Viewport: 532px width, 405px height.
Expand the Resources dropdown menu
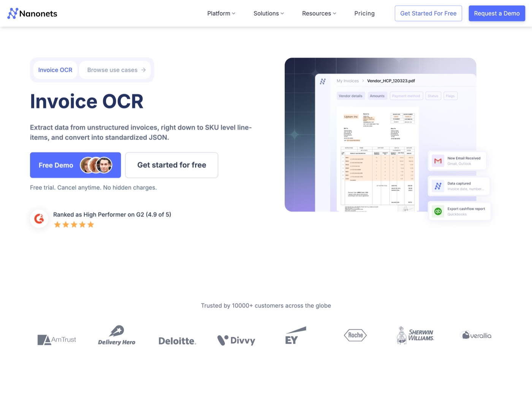point(319,13)
